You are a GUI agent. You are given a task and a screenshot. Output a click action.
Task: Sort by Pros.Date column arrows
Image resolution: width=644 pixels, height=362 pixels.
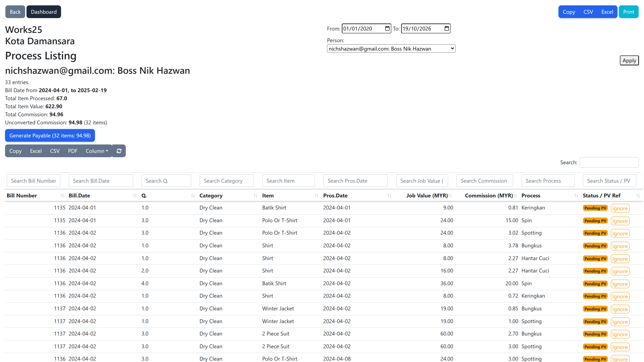tap(389, 196)
